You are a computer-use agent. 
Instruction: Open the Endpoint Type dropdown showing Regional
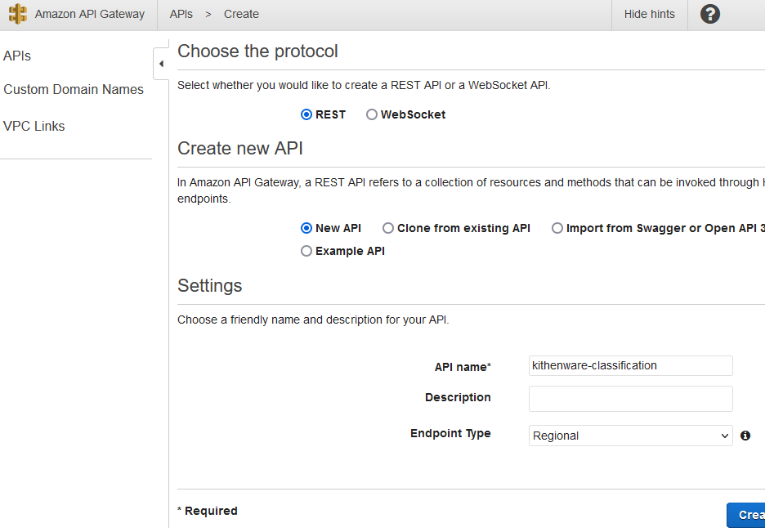click(630, 436)
